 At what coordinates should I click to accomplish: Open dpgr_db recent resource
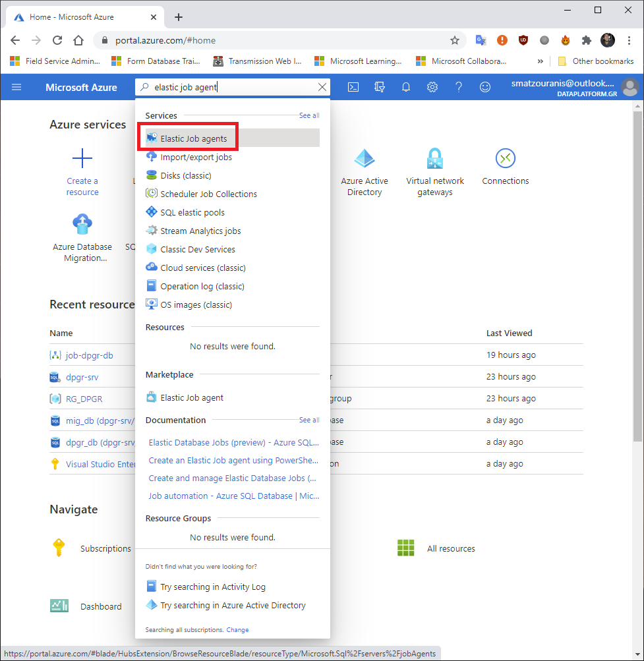pos(100,443)
